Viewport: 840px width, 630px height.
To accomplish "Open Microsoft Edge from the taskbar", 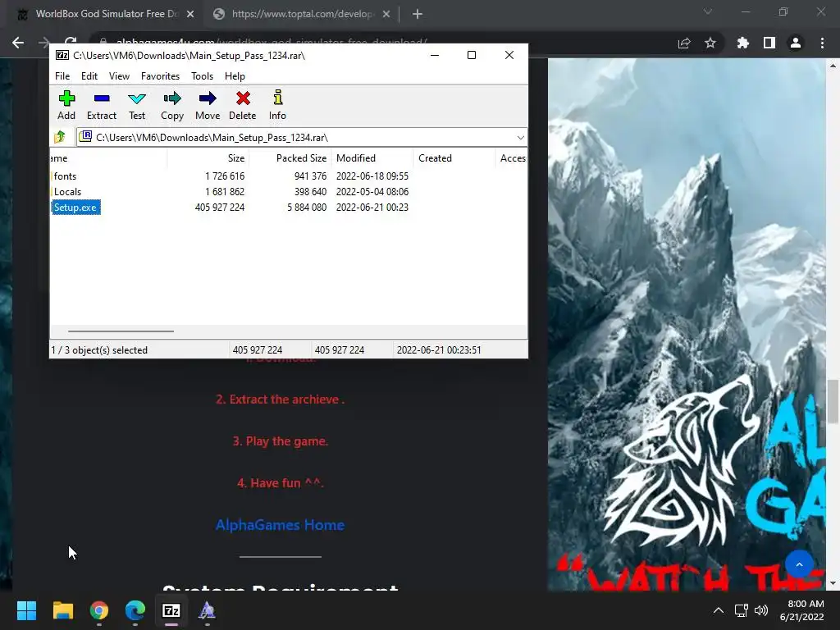I will [135, 610].
